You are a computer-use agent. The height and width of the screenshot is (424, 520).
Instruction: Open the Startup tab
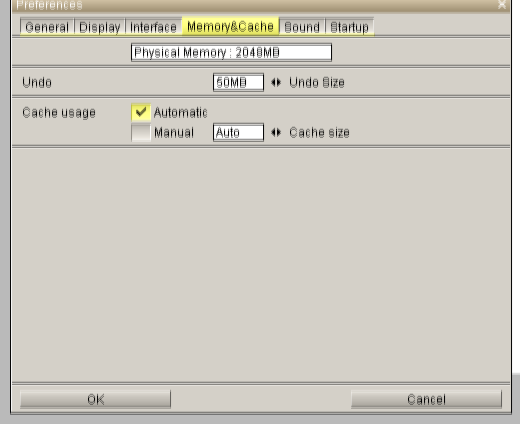click(349, 27)
